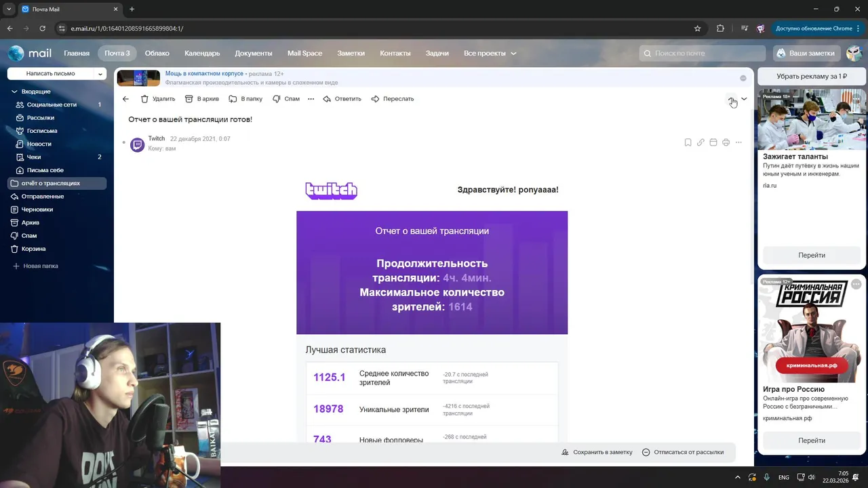Open the Социальные сети folder
The width and height of the screenshot is (868, 488).
coord(57,104)
